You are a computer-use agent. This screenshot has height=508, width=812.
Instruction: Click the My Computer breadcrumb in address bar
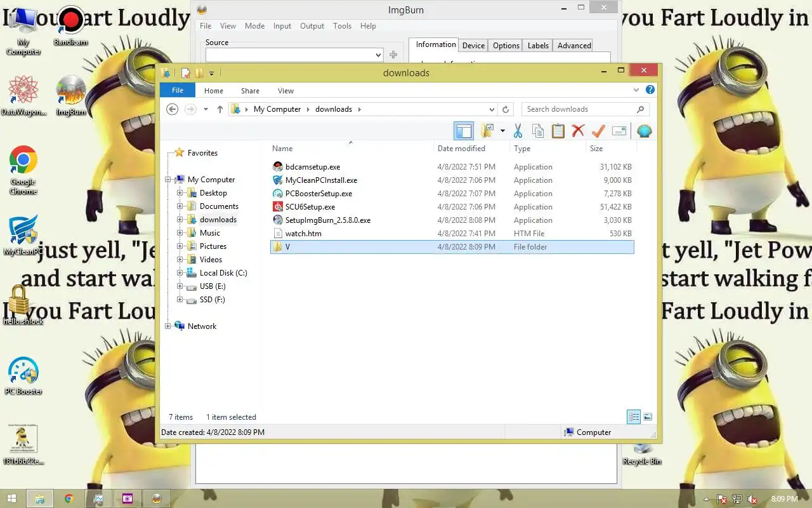pos(277,109)
